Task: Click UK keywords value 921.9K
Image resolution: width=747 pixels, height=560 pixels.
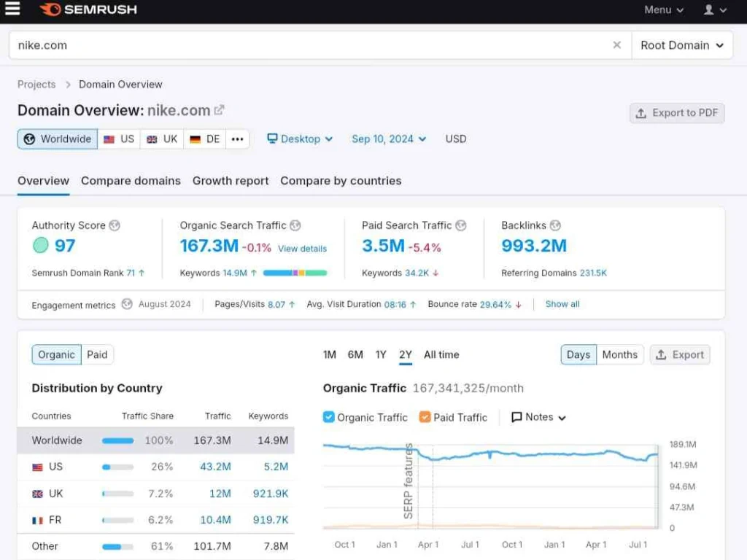Action: pyautogui.click(x=271, y=494)
